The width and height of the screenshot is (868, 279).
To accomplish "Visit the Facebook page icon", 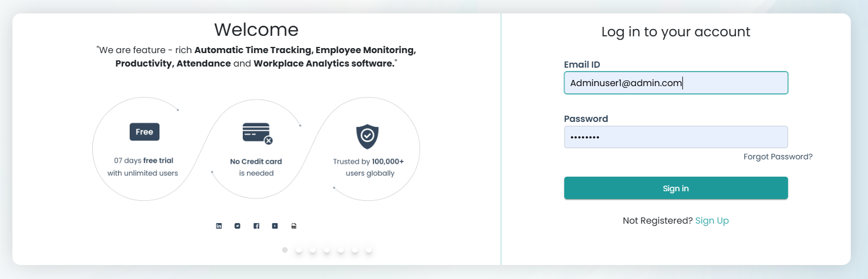I will [256, 226].
